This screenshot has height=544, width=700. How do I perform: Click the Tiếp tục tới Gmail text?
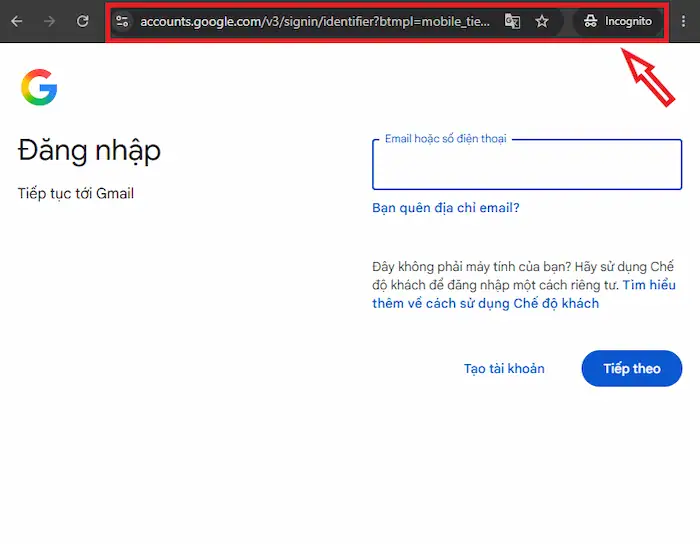point(76,194)
